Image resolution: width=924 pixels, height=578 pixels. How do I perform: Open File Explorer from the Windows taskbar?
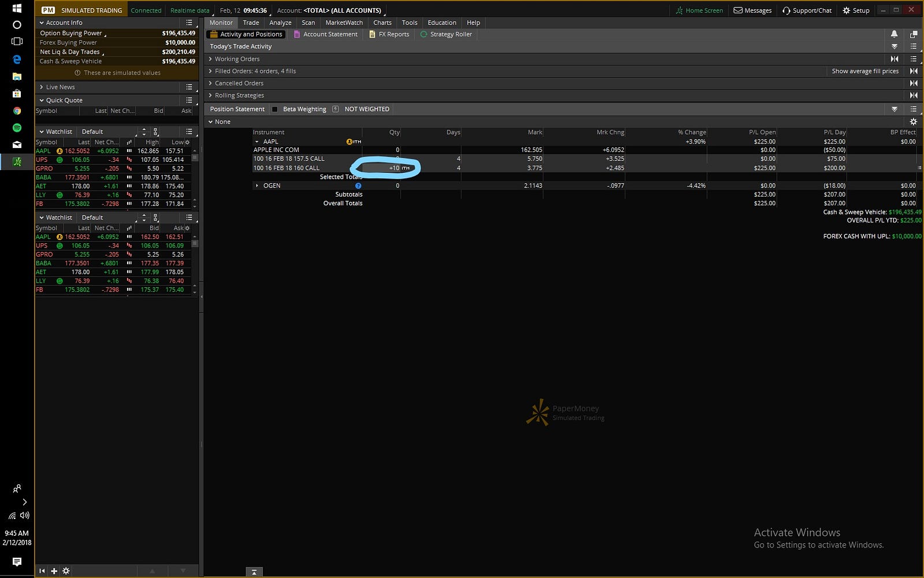[x=17, y=76]
